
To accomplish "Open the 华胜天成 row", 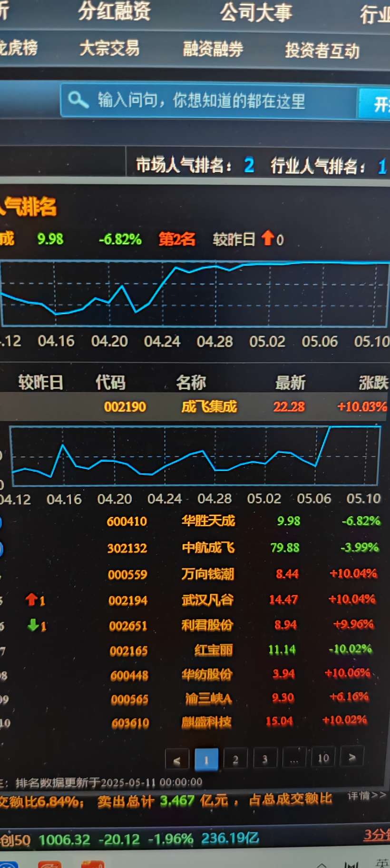I will tap(208, 521).
